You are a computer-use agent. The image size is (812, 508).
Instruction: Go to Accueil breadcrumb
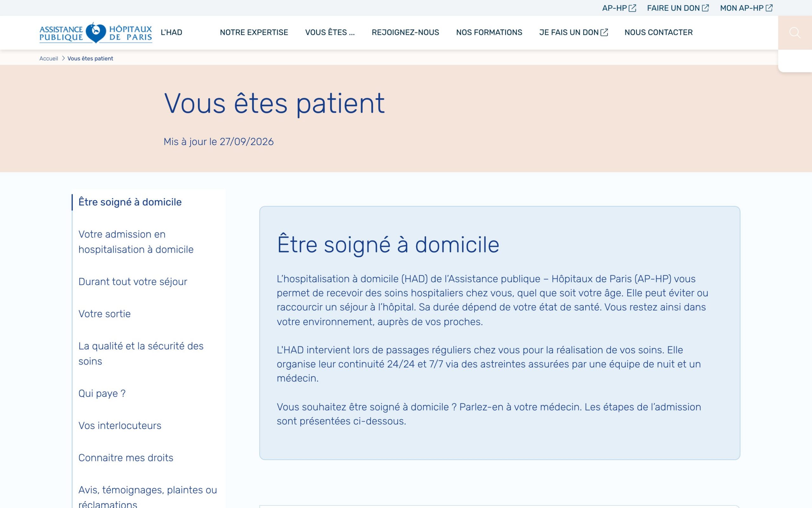(49, 58)
